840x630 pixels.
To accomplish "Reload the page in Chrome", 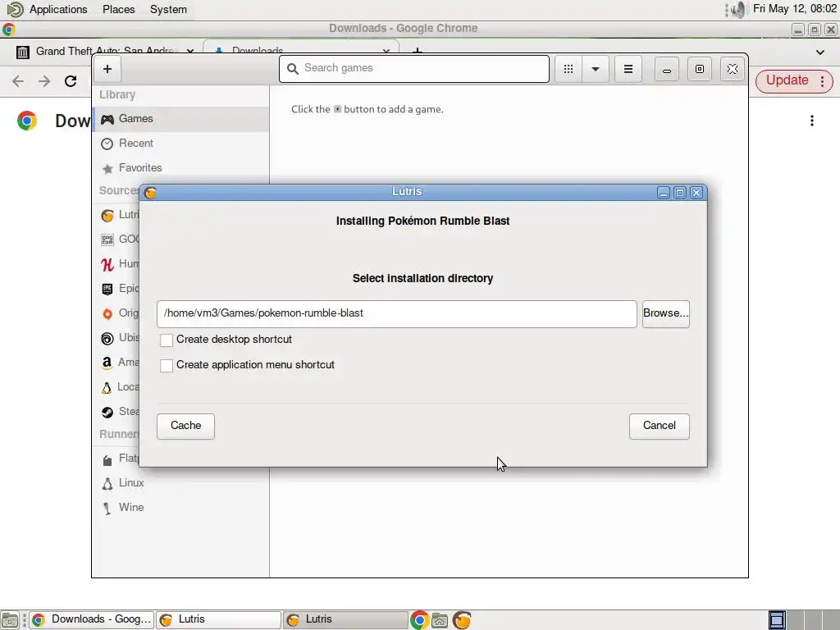I will [71, 81].
